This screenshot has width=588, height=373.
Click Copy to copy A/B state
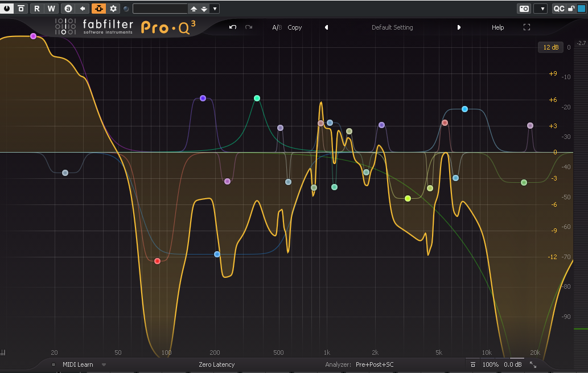point(294,27)
